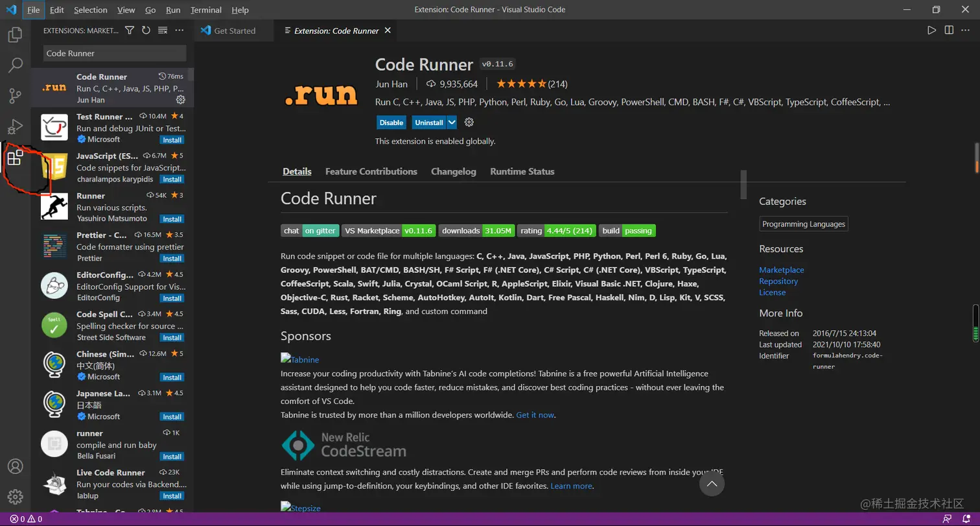Install the Runner extension by Yasuhiro Matsumoto

172,219
